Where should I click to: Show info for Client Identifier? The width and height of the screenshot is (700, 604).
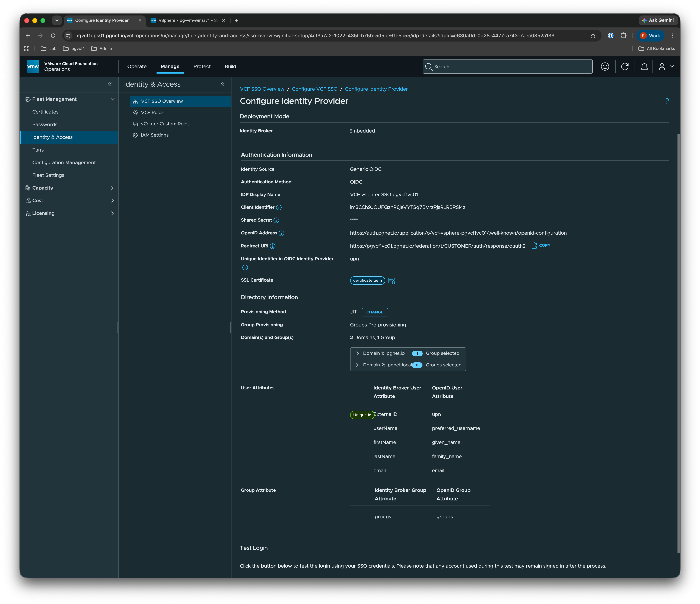279,207
